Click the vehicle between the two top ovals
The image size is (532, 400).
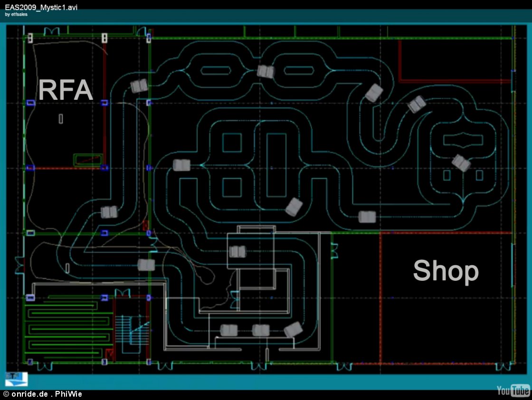click(266, 72)
